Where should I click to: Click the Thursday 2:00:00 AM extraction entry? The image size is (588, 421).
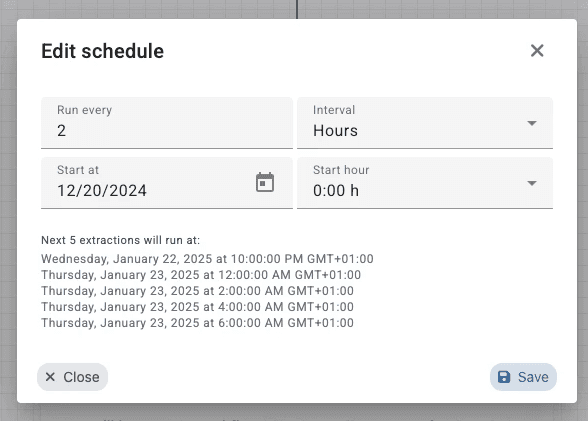pos(197,291)
